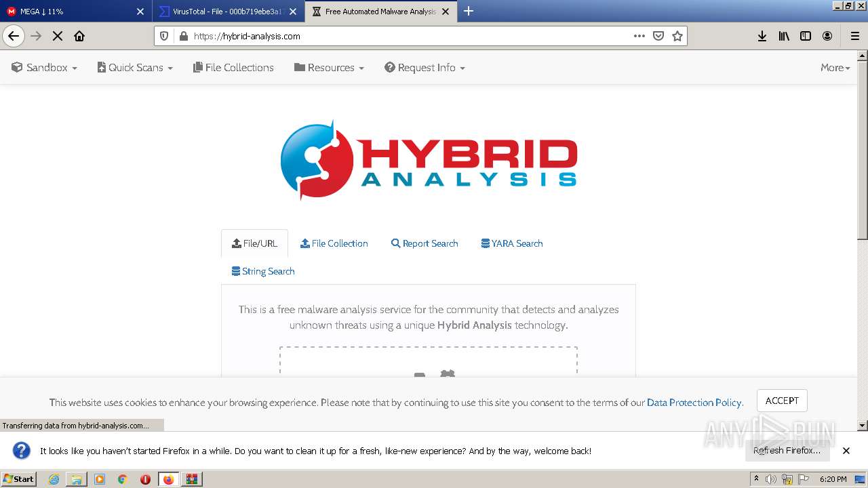Expand the Request Info dropdown

[425, 68]
